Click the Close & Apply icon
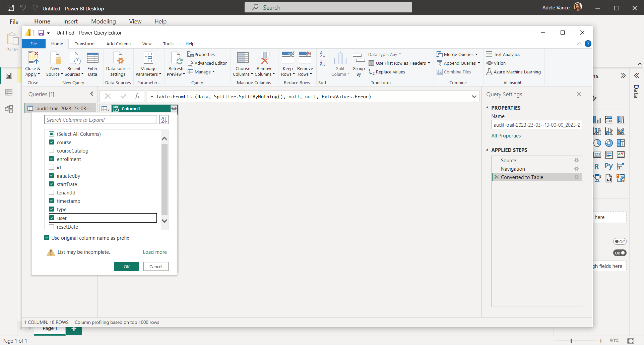644x346 pixels. [33, 58]
